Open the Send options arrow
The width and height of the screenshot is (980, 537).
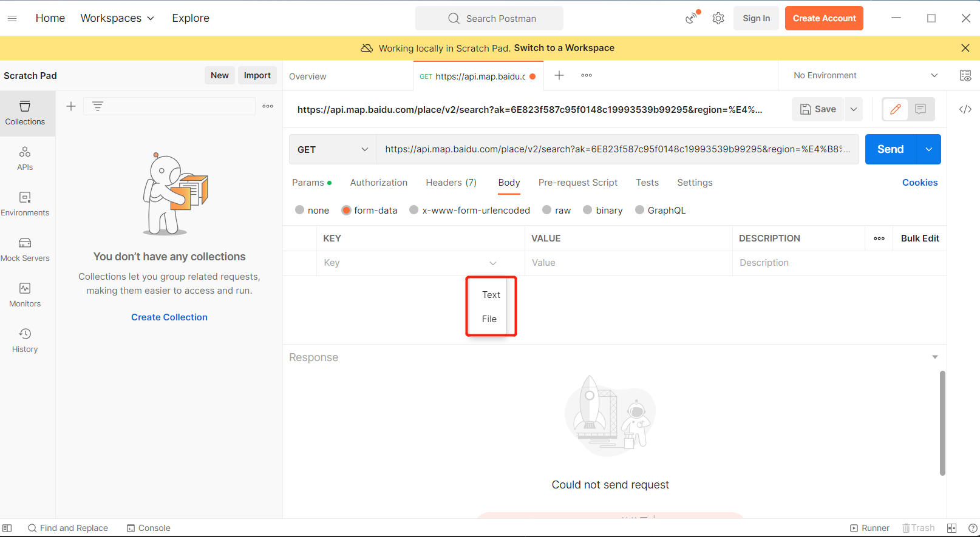click(x=929, y=149)
